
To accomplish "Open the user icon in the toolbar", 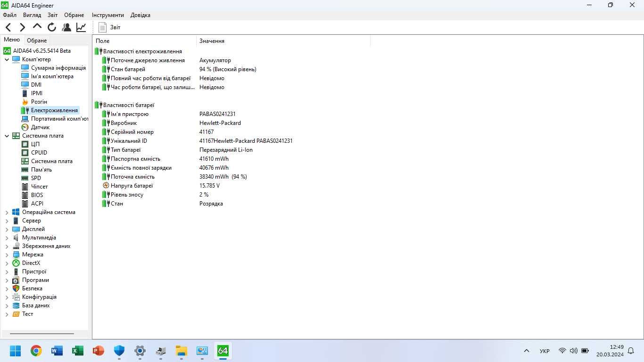I will click(66, 27).
